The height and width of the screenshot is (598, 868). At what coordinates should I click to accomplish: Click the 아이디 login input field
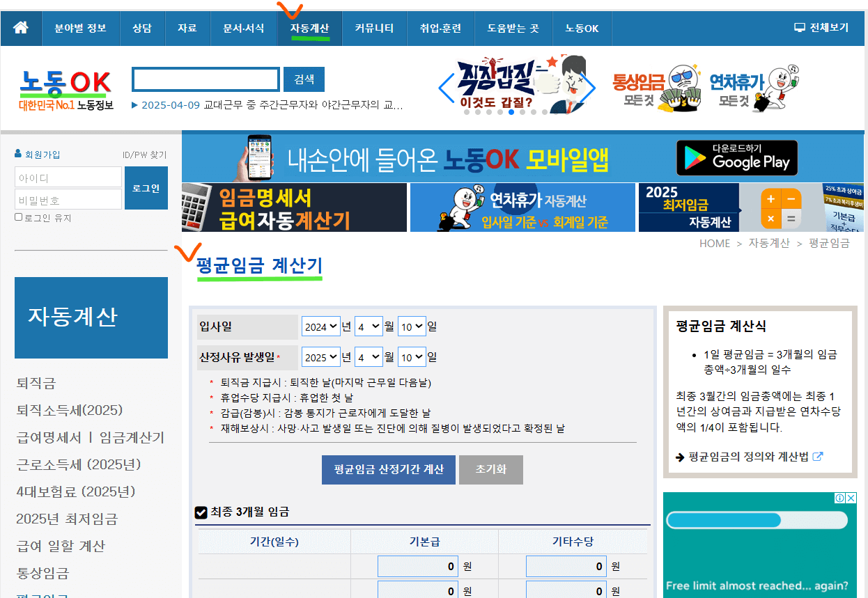pyautogui.click(x=68, y=177)
